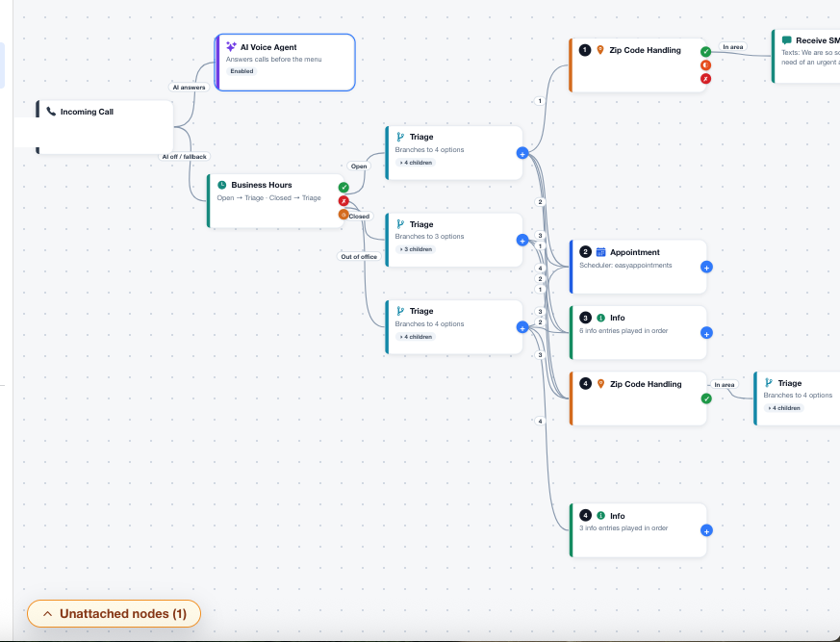840x642 pixels.
Task: Open the Business Hours node
Action: [x=275, y=201]
